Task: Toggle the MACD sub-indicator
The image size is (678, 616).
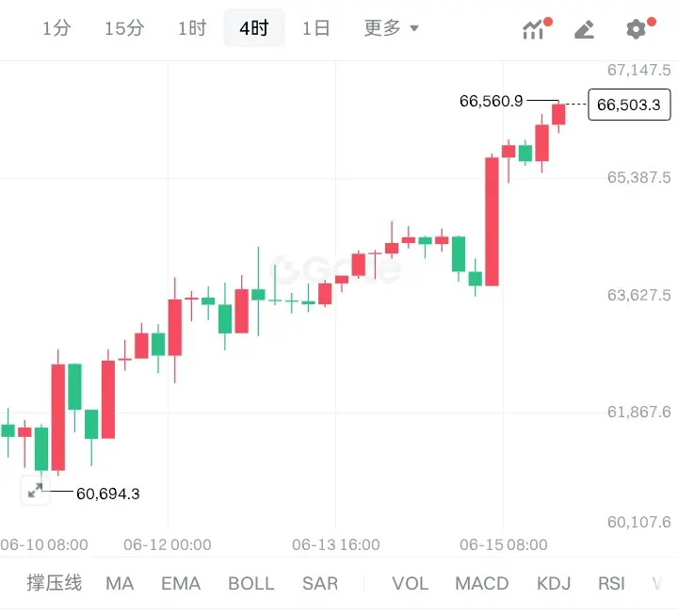Action: click(482, 584)
